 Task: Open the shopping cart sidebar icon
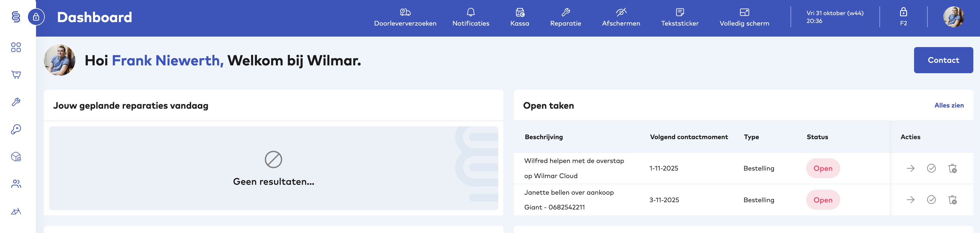pyautogui.click(x=16, y=74)
